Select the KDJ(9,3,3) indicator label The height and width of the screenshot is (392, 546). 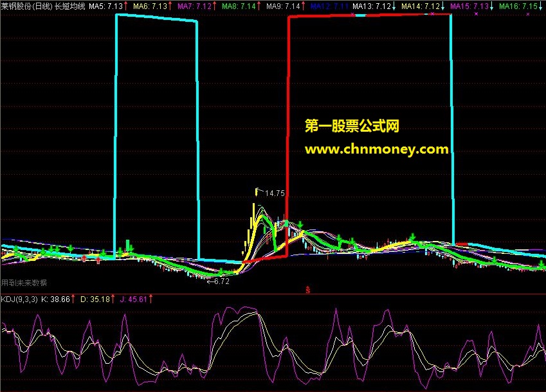(19, 299)
